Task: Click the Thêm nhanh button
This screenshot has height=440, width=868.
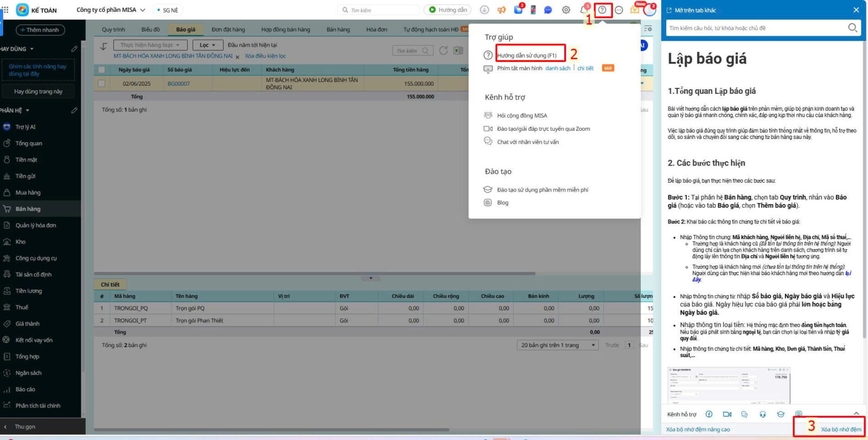Action: pyautogui.click(x=41, y=30)
